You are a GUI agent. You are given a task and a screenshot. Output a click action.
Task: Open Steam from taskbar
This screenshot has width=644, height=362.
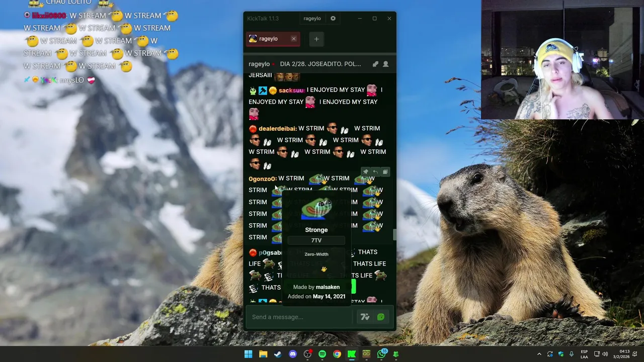coord(278,354)
